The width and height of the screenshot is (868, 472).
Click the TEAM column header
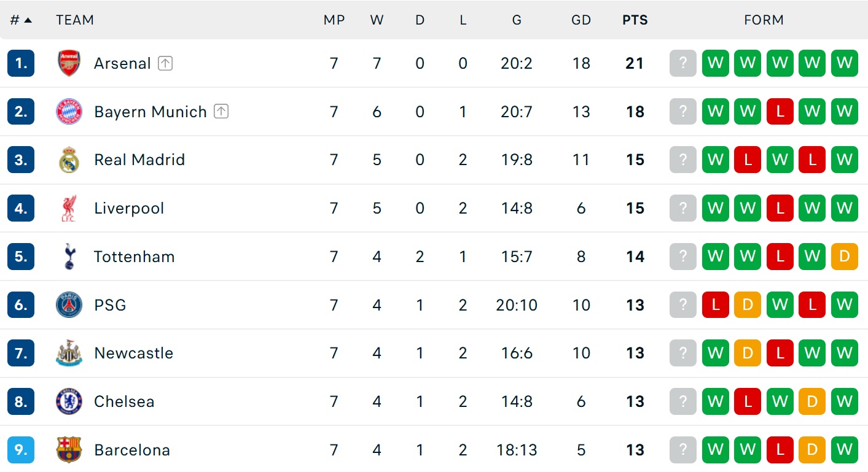click(75, 20)
